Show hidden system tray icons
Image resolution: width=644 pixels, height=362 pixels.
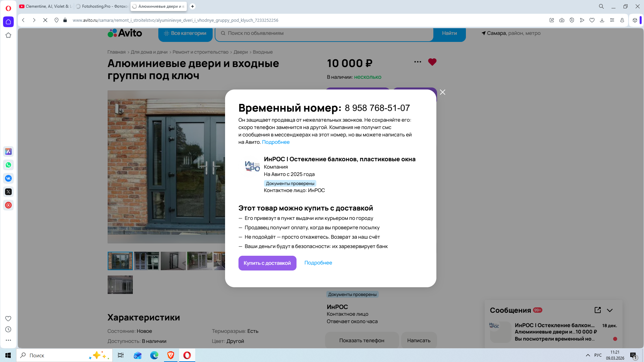click(588, 355)
